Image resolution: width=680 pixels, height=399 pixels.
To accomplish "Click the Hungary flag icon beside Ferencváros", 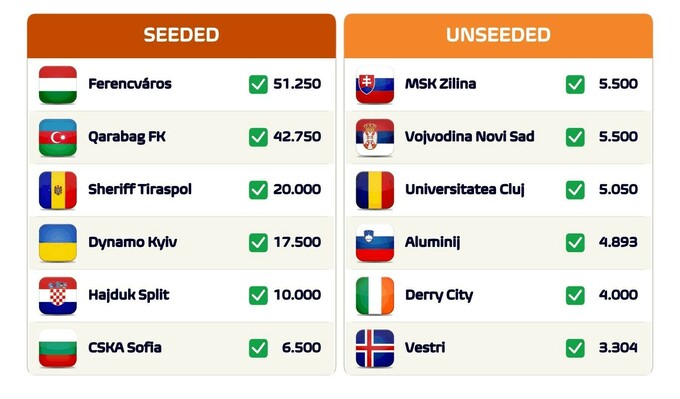I will [x=58, y=85].
